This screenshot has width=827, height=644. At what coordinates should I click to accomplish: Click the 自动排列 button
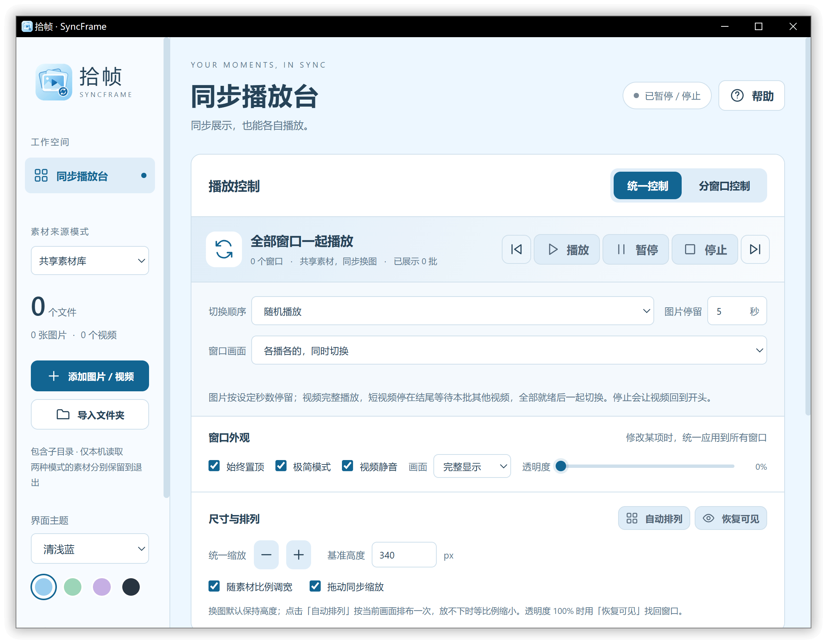pos(654,519)
